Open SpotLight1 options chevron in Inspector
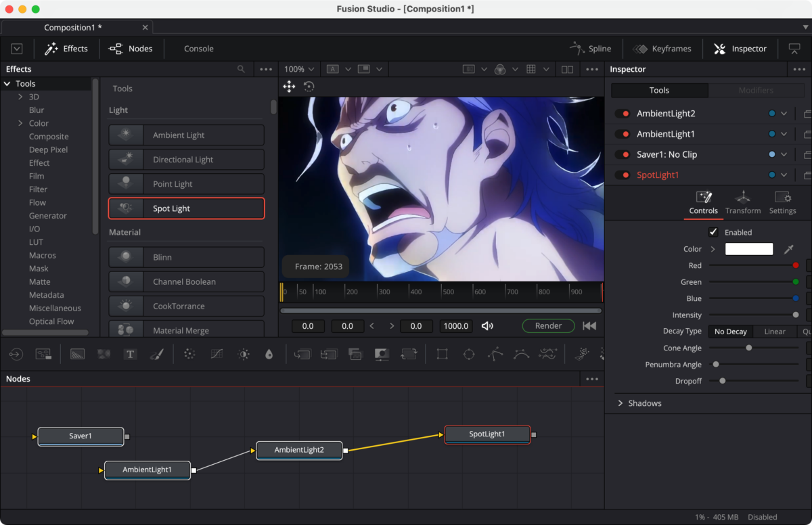The height and width of the screenshot is (525, 812). (x=784, y=175)
